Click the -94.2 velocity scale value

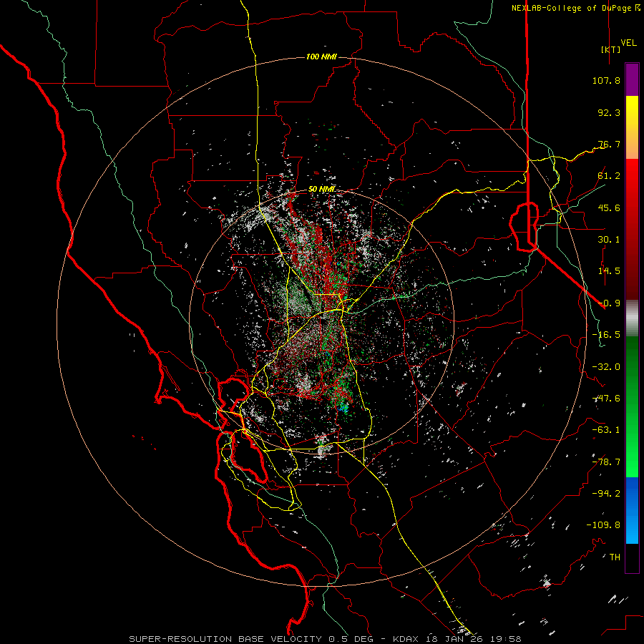click(606, 494)
